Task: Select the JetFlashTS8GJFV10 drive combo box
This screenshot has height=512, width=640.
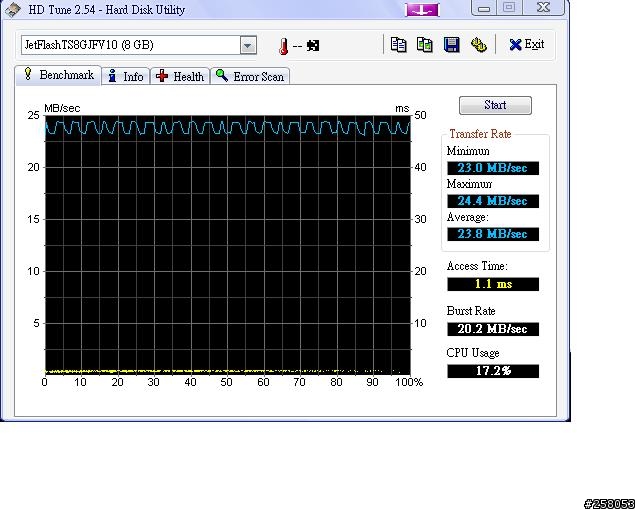Action: 139,45
